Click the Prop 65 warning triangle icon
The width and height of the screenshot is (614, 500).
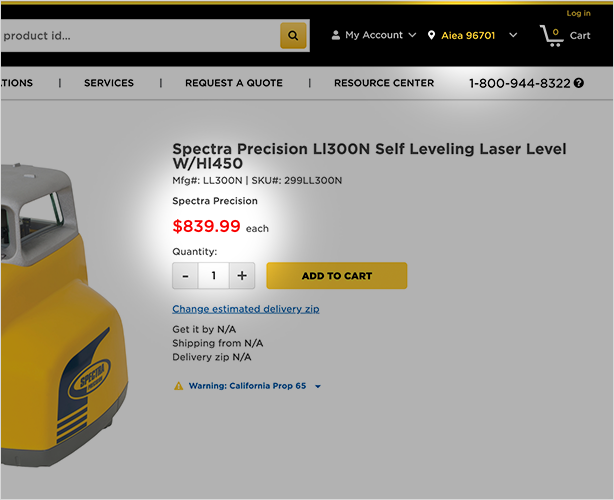[x=178, y=386]
